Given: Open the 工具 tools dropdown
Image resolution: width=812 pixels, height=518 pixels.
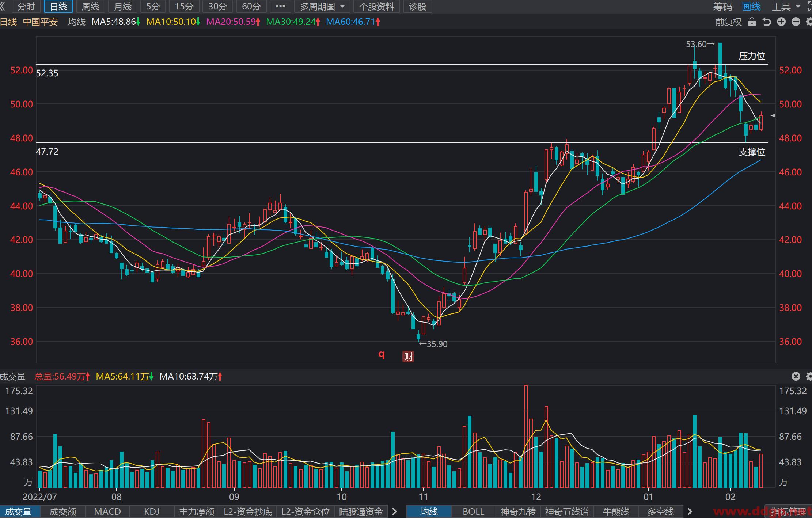Looking at the screenshot, I should pos(786,7).
